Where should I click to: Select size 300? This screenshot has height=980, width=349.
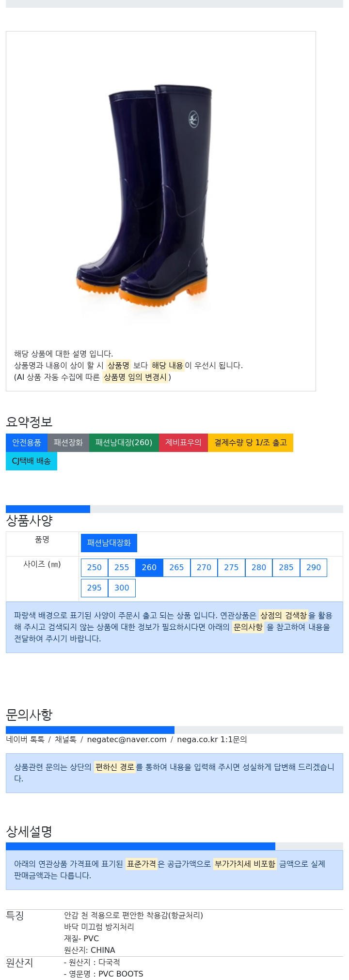coord(122,588)
